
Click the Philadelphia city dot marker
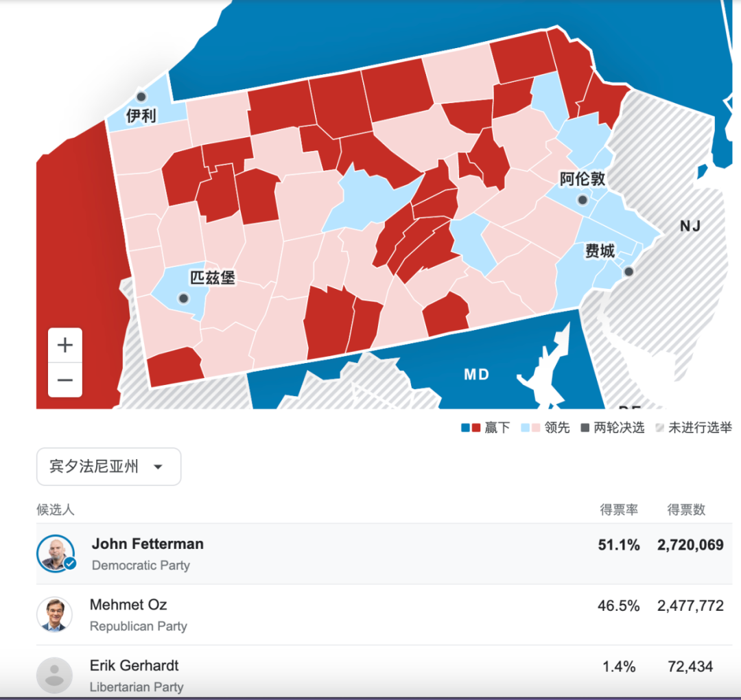[629, 271]
